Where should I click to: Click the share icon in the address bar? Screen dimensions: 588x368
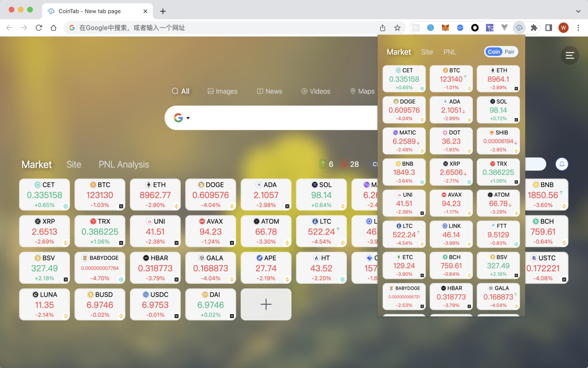click(383, 28)
